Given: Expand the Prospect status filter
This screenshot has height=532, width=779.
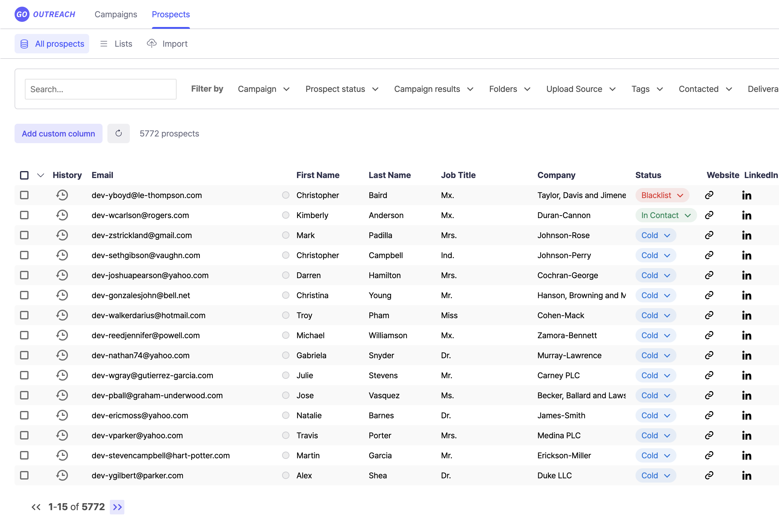Looking at the screenshot, I should [x=342, y=89].
